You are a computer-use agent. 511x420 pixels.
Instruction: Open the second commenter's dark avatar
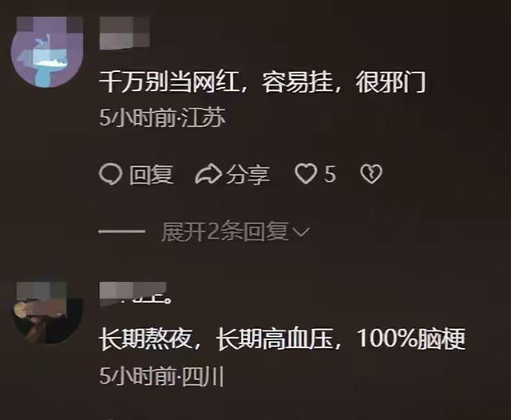point(46,313)
